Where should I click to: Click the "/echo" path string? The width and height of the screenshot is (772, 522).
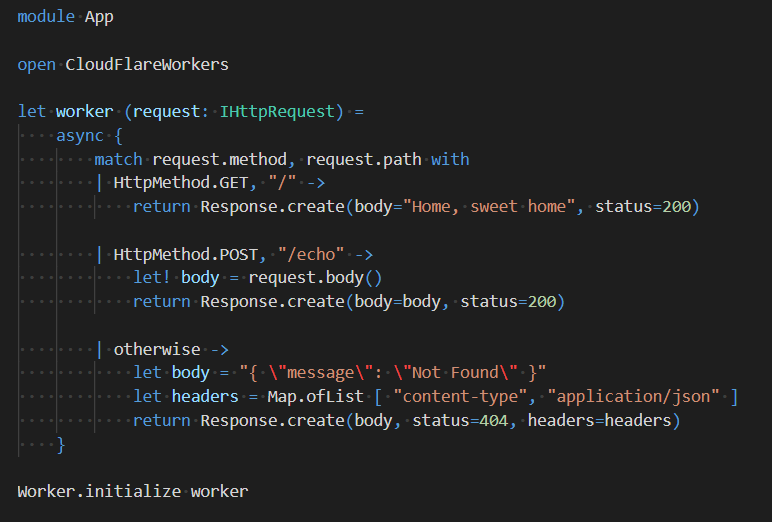pyautogui.click(x=311, y=255)
